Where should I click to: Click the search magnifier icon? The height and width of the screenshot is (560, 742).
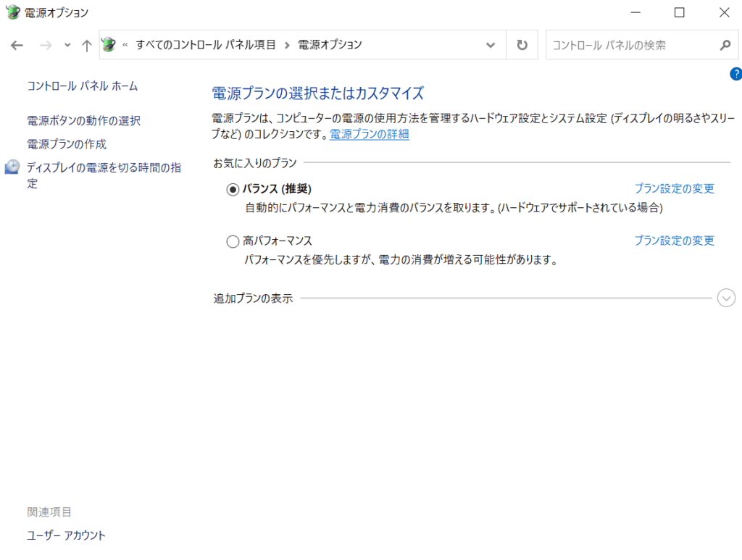tap(725, 45)
